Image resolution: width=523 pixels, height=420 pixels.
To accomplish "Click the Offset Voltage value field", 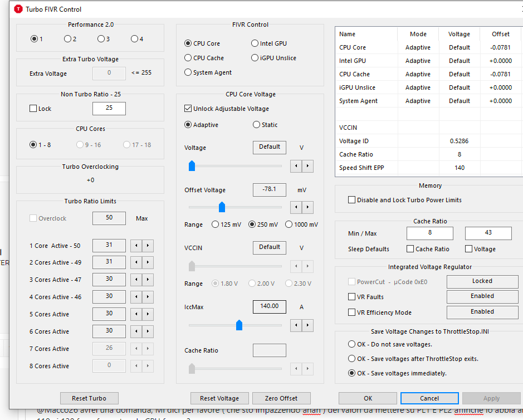I will point(270,189).
